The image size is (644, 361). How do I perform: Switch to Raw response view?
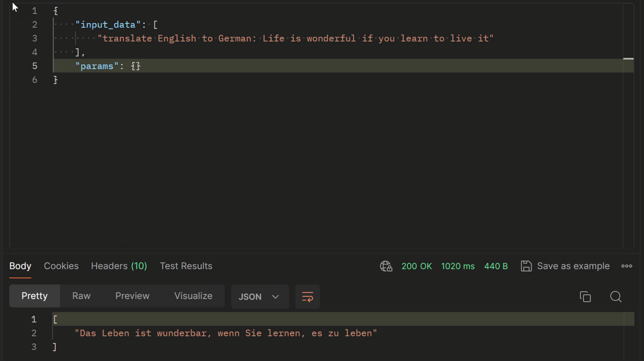(x=81, y=296)
